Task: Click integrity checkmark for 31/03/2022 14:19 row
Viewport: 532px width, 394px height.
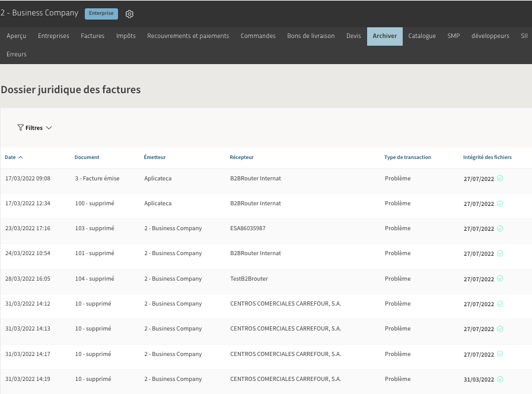Action: 500,379
